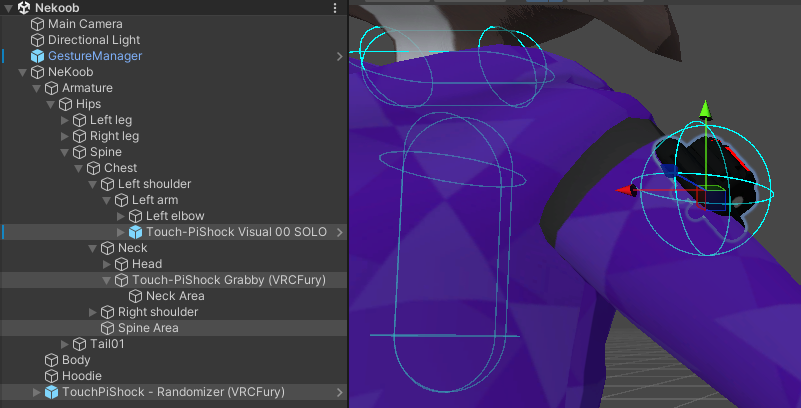This screenshot has width=801, height=408.
Task: Select the Hips bone
Action: point(88,104)
